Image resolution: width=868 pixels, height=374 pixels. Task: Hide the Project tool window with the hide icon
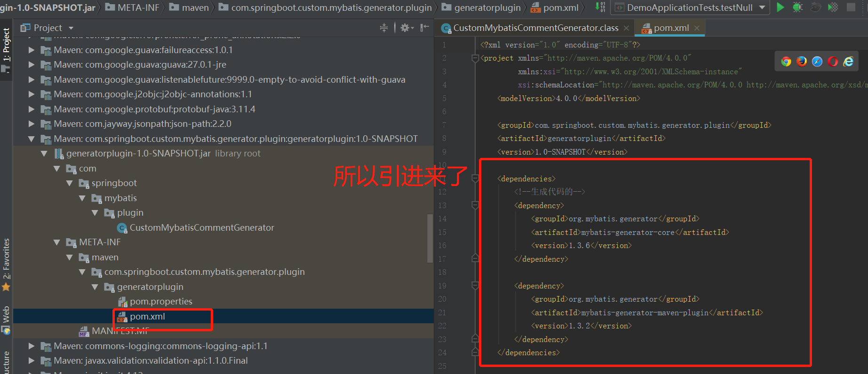(x=425, y=28)
